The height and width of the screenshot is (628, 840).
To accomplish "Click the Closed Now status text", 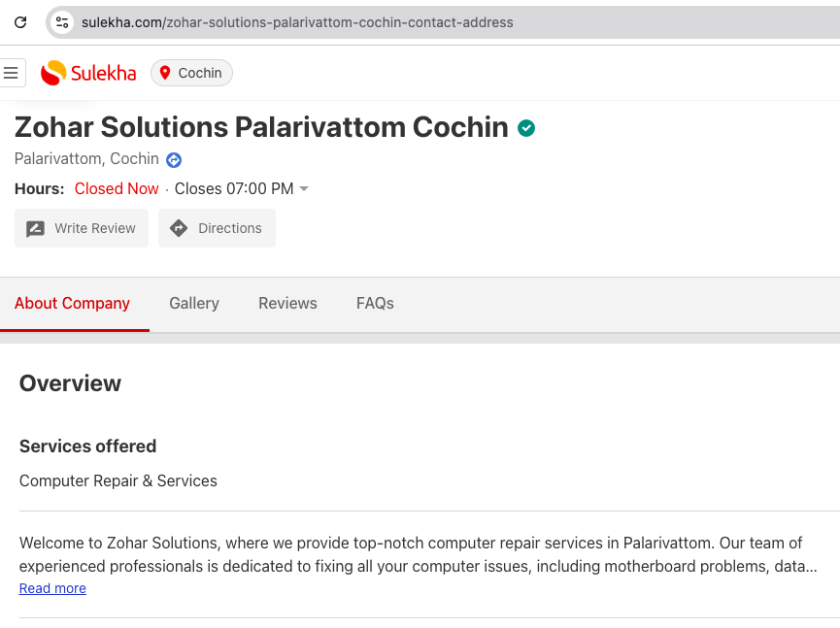I will [x=117, y=188].
